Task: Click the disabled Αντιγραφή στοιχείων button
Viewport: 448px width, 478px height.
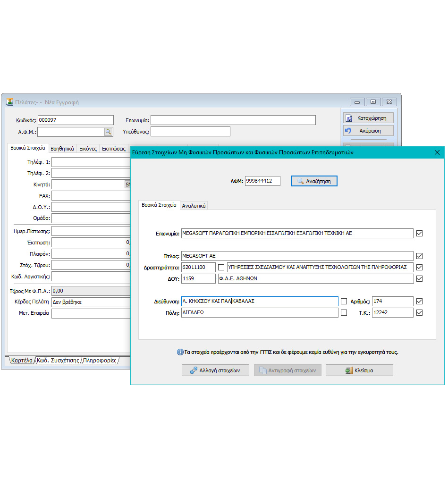Action: tap(287, 370)
